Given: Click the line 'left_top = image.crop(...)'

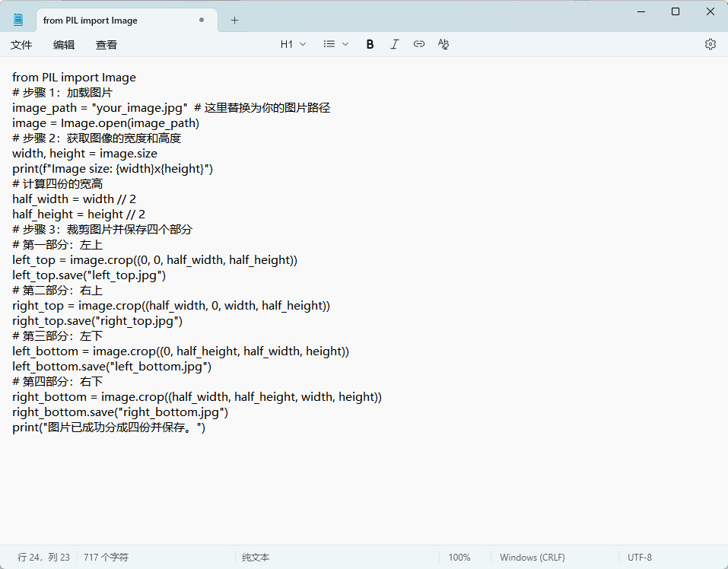Looking at the screenshot, I should tap(155, 260).
